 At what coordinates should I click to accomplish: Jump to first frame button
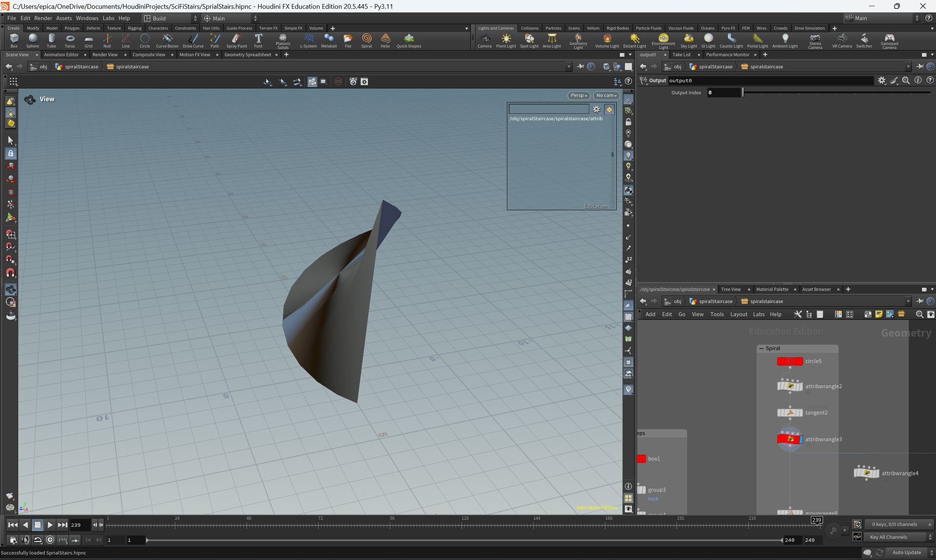(x=13, y=525)
